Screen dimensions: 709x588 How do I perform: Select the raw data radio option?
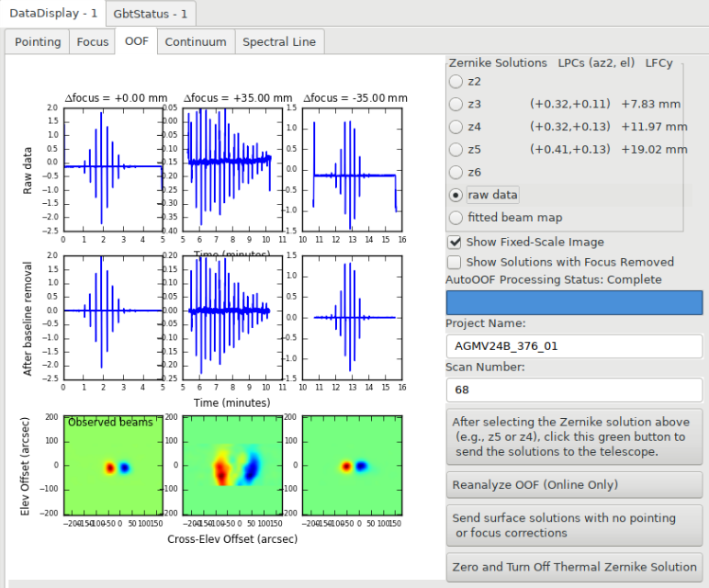point(456,195)
